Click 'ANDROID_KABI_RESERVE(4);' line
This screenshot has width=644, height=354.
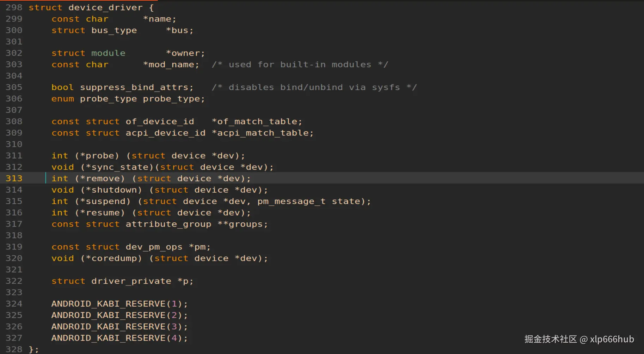point(119,338)
